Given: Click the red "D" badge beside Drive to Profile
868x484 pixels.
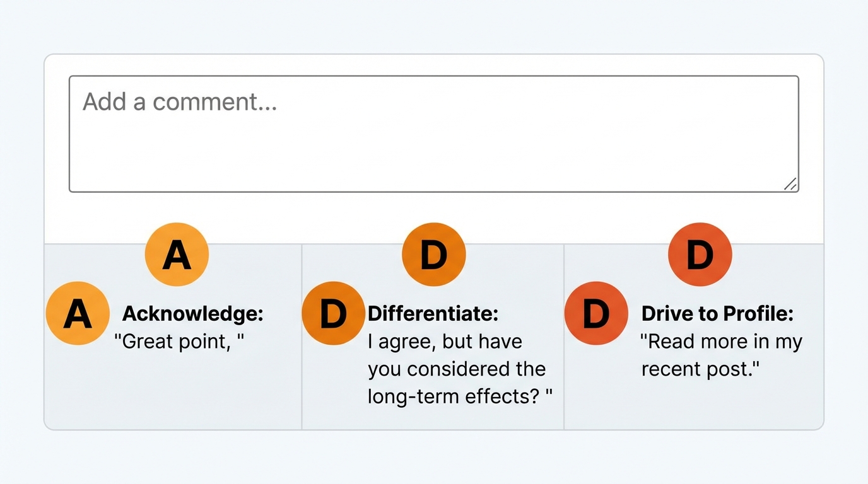Looking at the screenshot, I should [x=596, y=313].
